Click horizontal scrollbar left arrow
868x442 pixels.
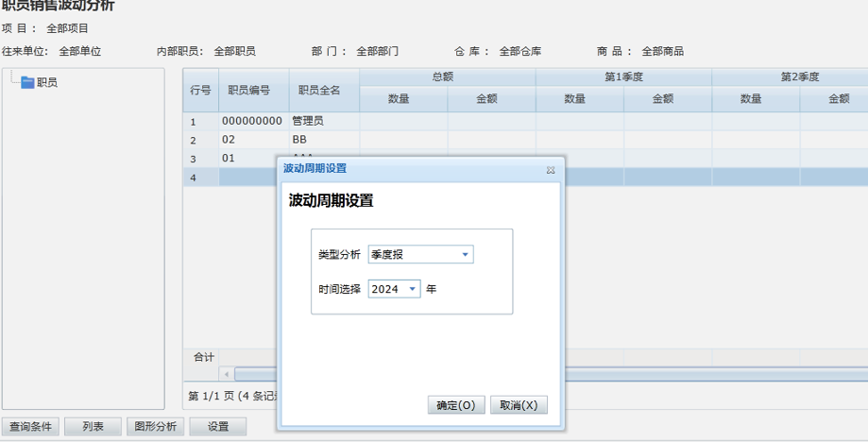[227, 375]
